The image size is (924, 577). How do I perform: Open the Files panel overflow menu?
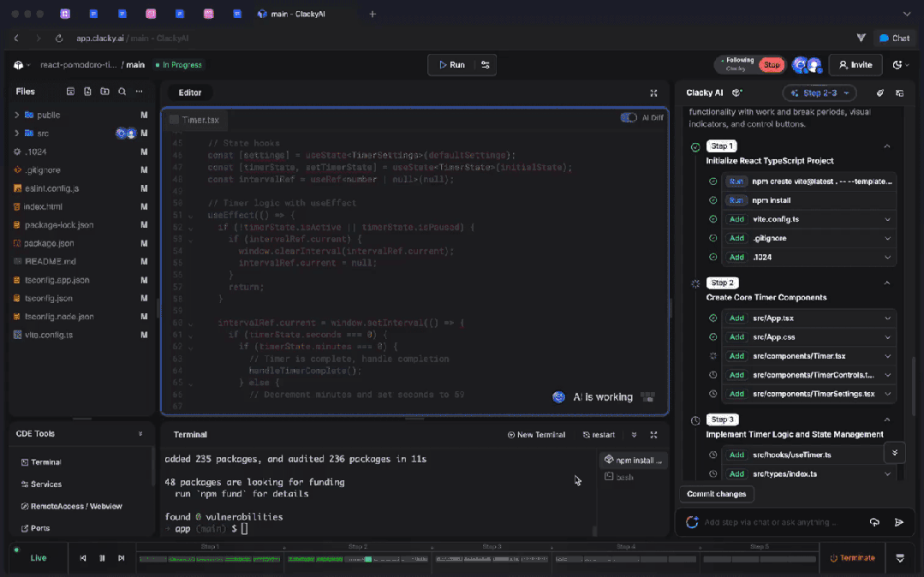point(137,92)
